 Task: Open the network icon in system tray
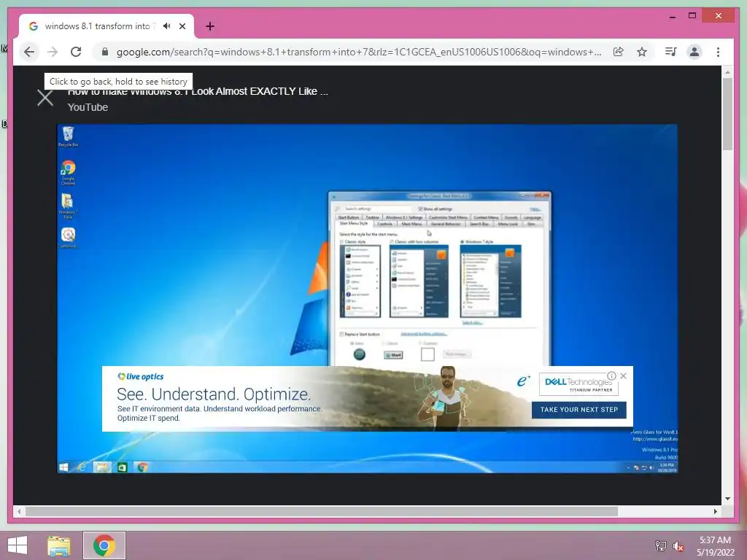pos(661,545)
